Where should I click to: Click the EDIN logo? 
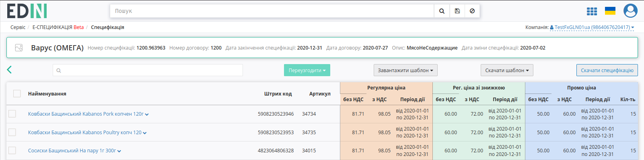27,11
